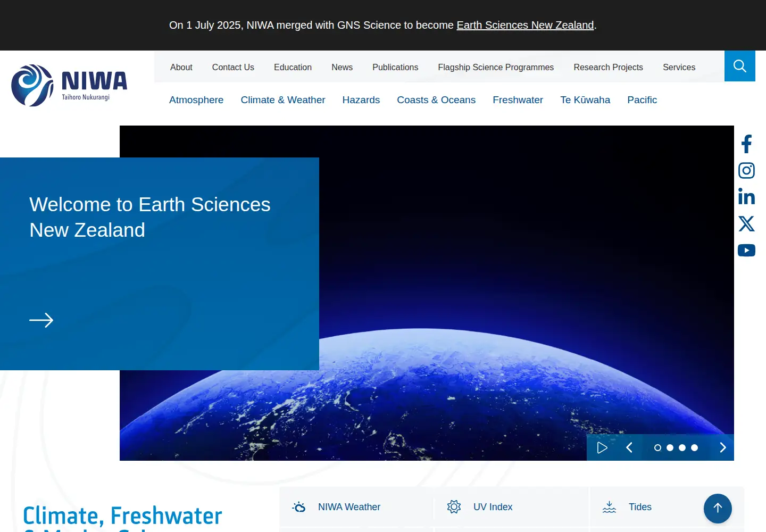This screenshot has height=532, width=766.
Task: Select the Atmosphere topic
Action: pos(196,100)
